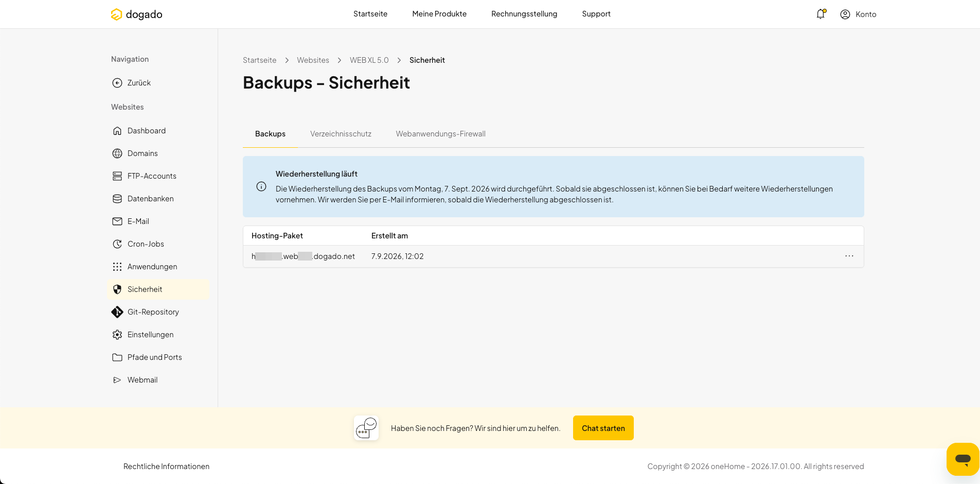Click the dogado logo
Screen dimensions: 980x484
[x=136, y=14]
